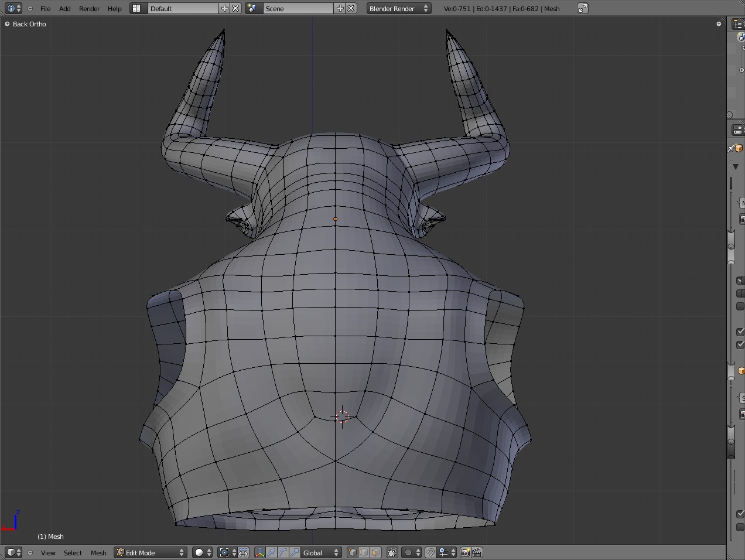Open the File menu
The width and height of the screenshot is (745, 560).
click(45, 9)
